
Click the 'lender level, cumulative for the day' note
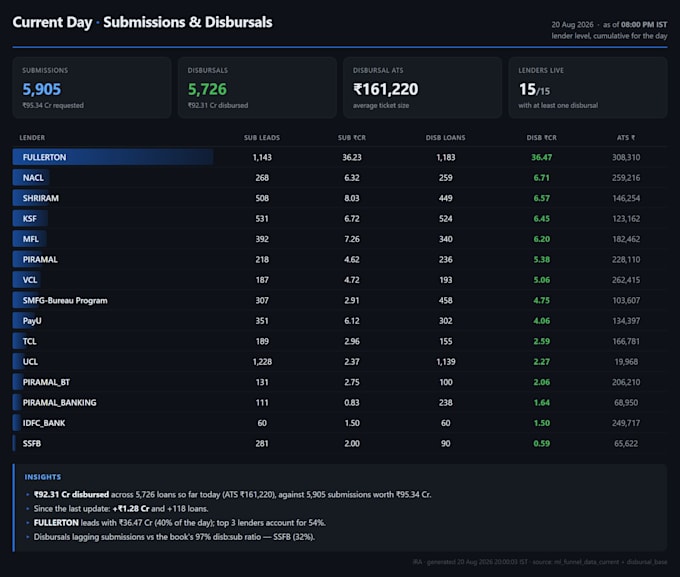(609, 36)
